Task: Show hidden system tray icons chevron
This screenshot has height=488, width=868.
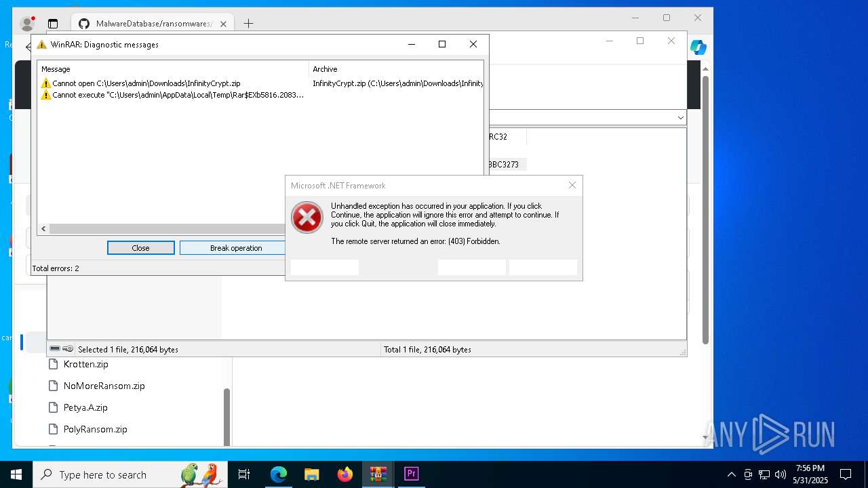Action: (x=731, y=474)
